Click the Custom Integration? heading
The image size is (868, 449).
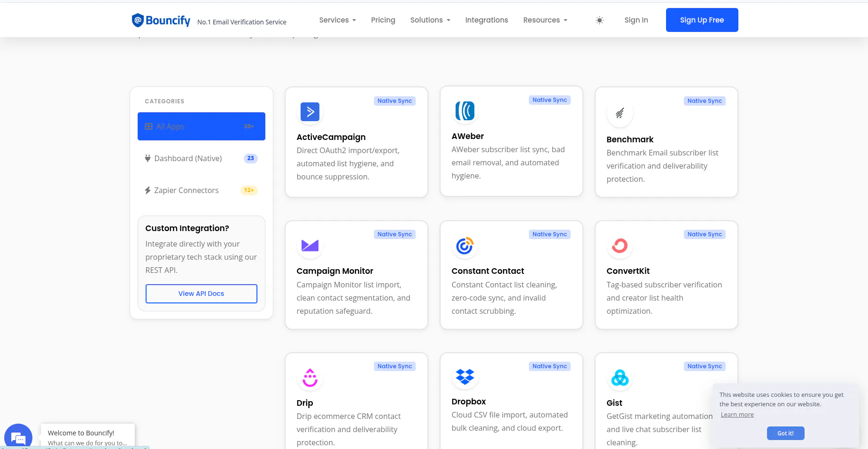point(187,228)
